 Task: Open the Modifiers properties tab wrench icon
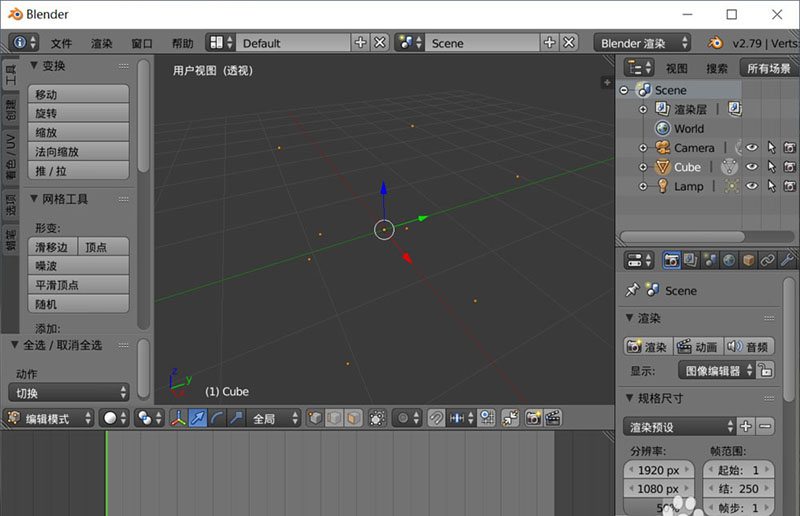click(x=787, y=260)
